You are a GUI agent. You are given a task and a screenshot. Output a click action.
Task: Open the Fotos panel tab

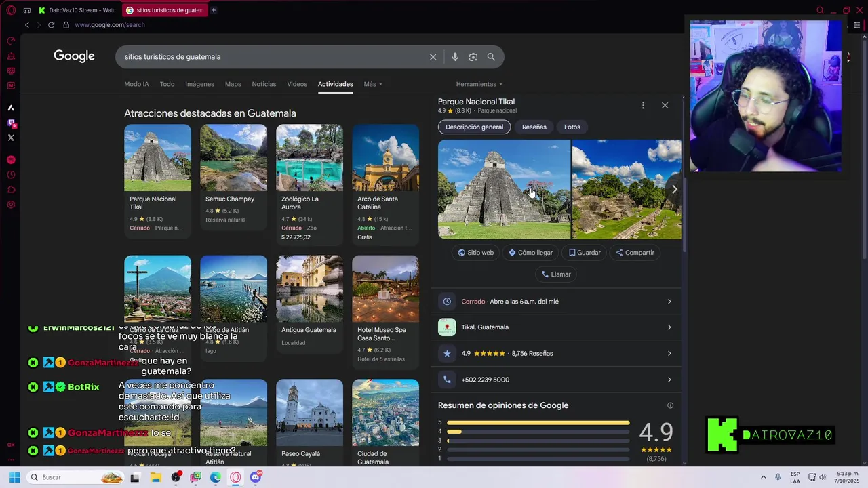(x=572, y=127)
